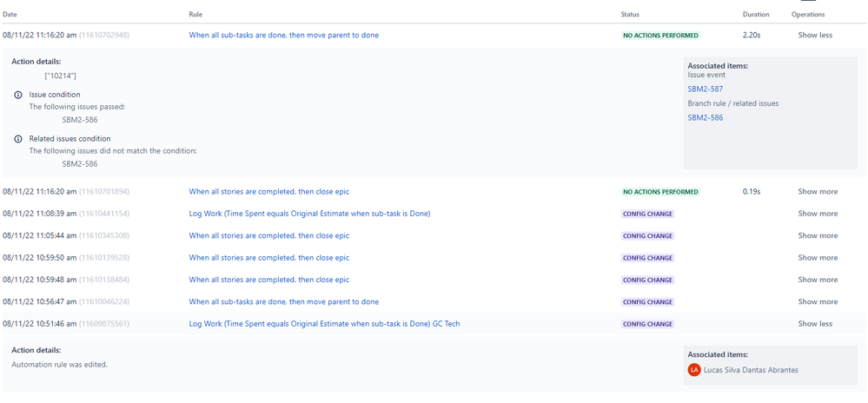This screenshot has width=868, height=403.
Task: Click the info icon beside Issue condition
Action: [x=18, y=95]
